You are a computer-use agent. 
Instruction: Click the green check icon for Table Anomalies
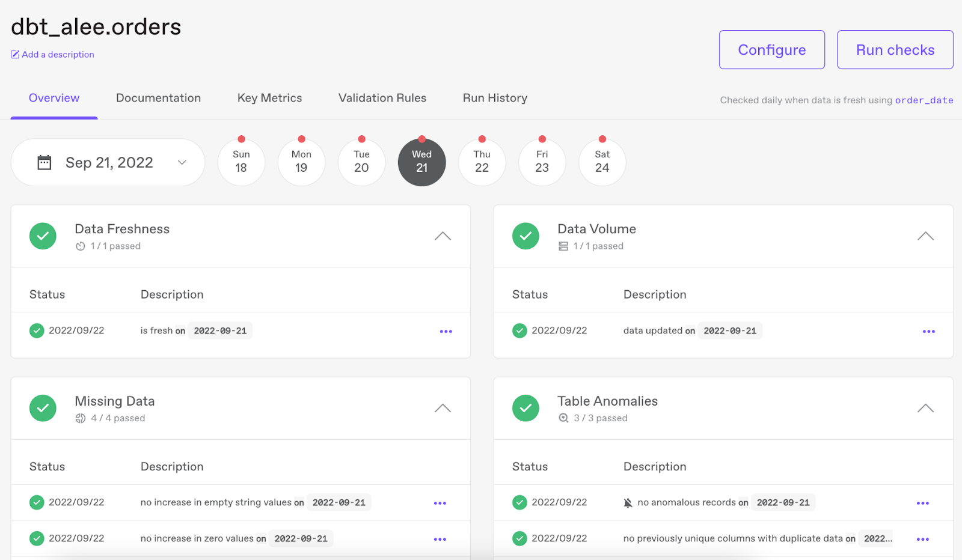click(525, 408)
